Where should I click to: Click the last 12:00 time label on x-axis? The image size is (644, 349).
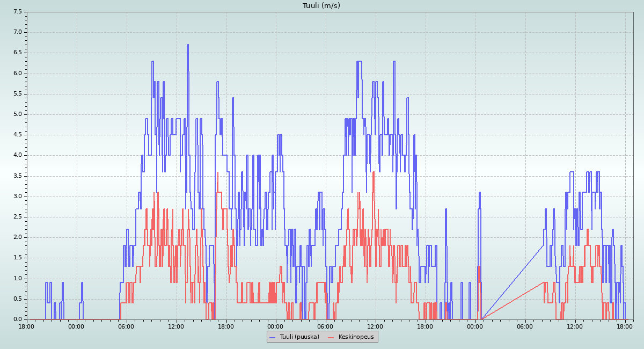(x=575, y=326)
